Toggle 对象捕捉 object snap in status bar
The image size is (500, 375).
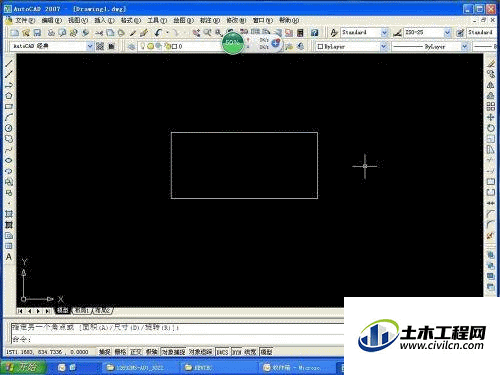pyautogui.click(x=173, y=352)
